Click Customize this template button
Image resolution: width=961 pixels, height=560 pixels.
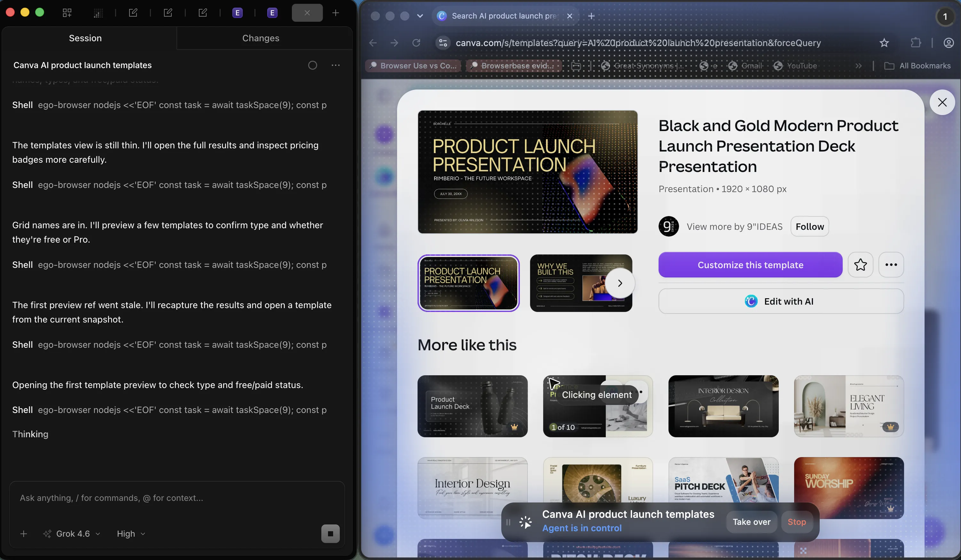point(751,265)
